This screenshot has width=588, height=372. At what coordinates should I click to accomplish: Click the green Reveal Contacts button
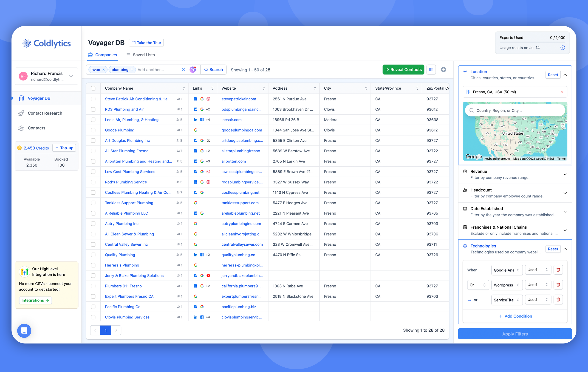pyautogui.click(x=403, y=70)
